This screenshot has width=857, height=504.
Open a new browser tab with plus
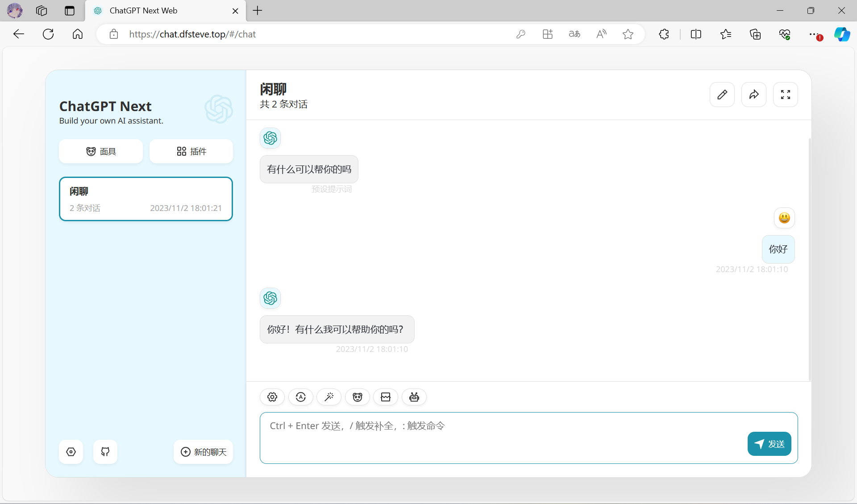pos(258,11)
